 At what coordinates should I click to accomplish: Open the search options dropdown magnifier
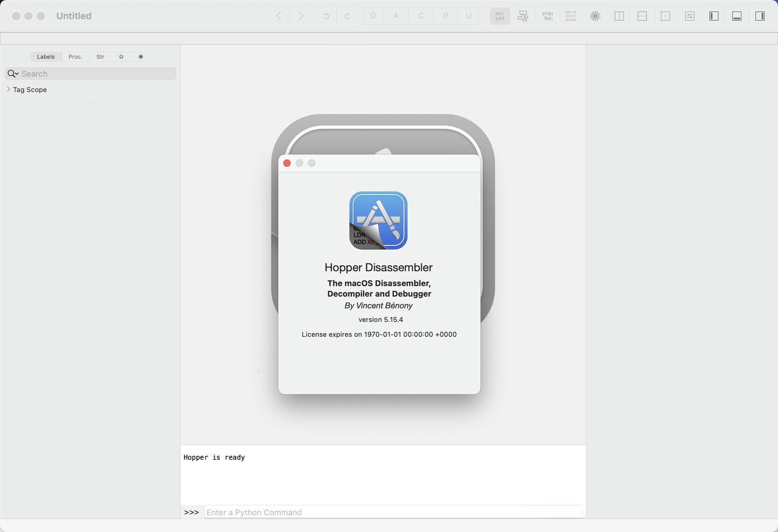tap(13, 74)
